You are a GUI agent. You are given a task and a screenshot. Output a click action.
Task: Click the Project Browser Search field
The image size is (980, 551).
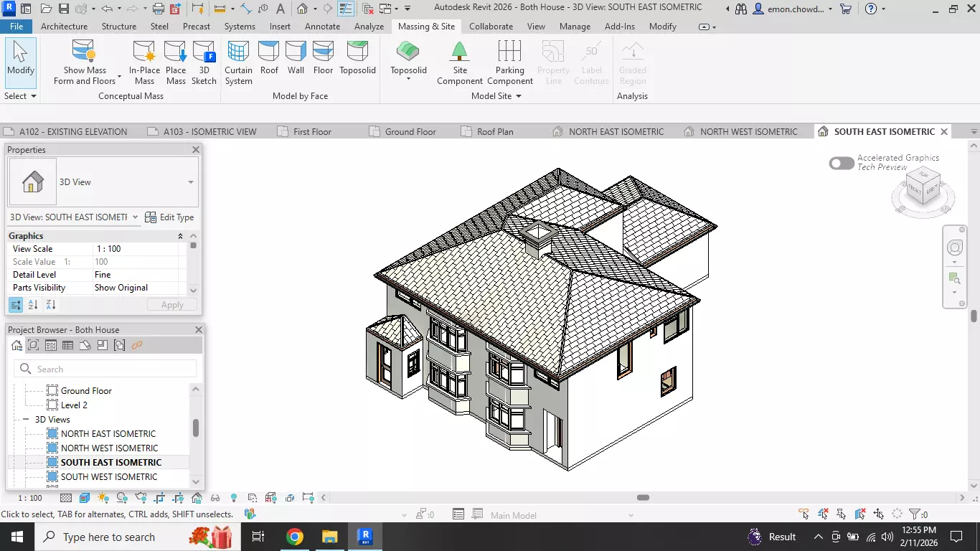105,369
